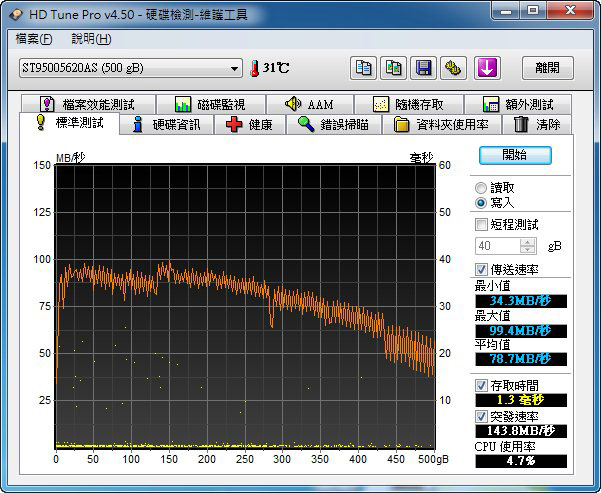Click the down arrow of the gB stepper
This screenshot has height=493, width=601.
[x=528, y=250]
